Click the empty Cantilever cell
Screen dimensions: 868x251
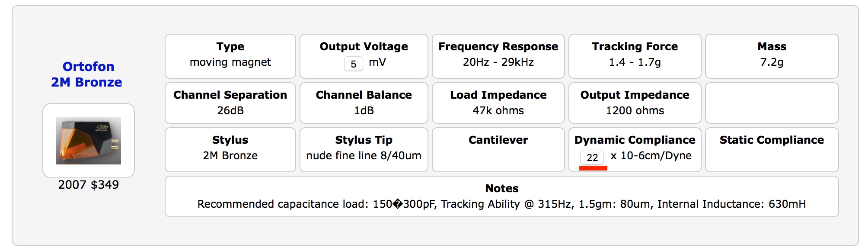498,150
